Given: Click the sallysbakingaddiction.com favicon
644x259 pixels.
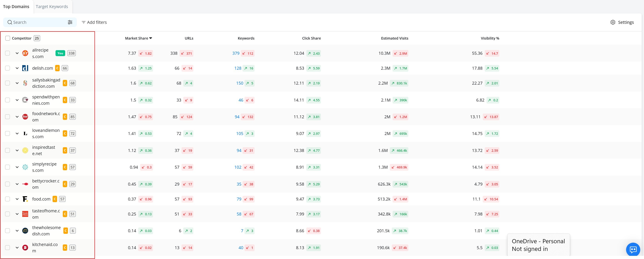Looking at the screenshot, I should (25, 83).
